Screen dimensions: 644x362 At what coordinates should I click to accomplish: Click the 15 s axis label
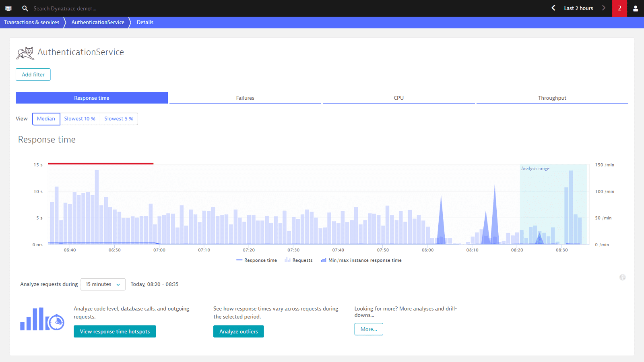point(38,165)
